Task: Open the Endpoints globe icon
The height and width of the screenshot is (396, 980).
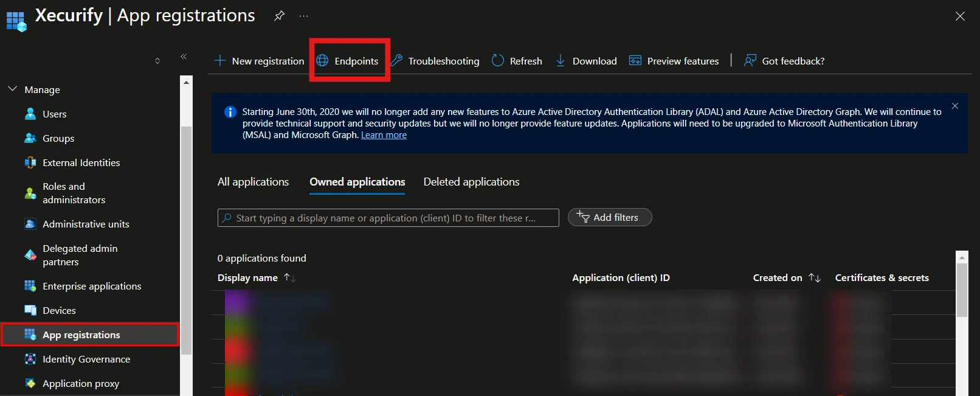Action: tap(322, 60)
